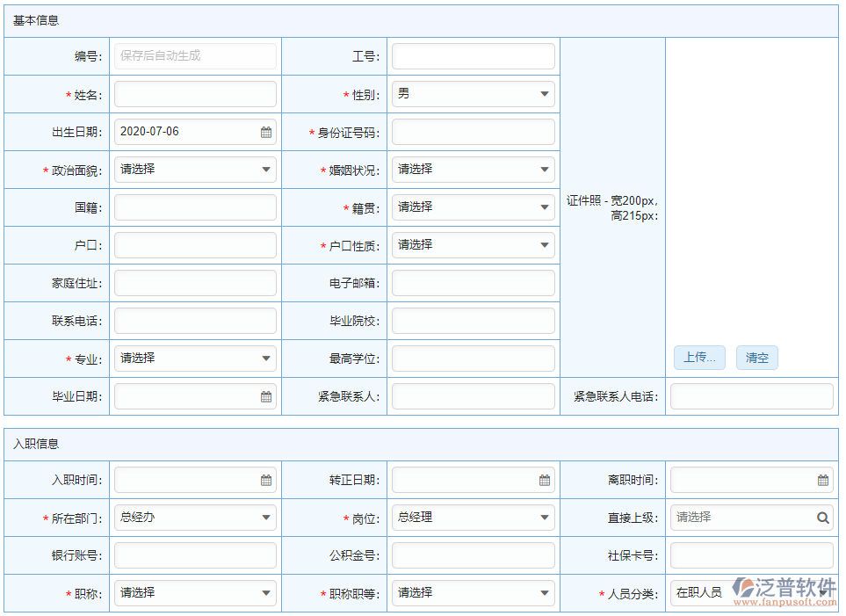Viewport: 846px width, 616px height.
Task: Focus the 身份证号码 input field
Action: (473, 132)
